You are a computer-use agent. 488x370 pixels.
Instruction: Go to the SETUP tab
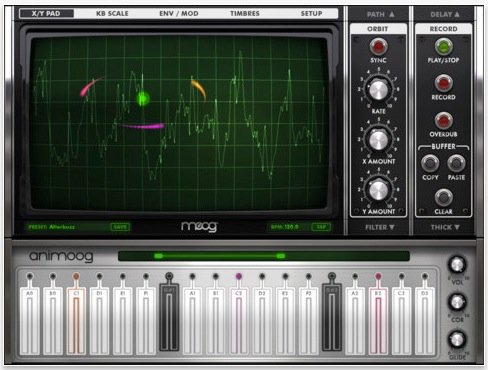point(311,14)
